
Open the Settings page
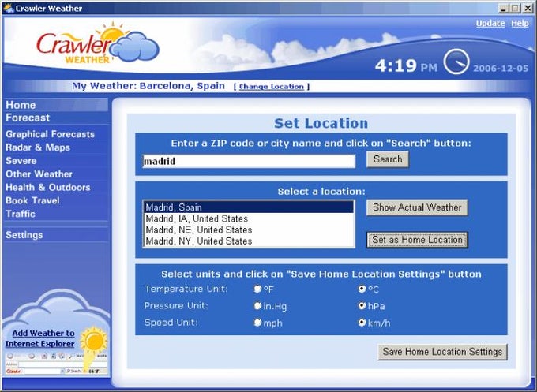24,235
